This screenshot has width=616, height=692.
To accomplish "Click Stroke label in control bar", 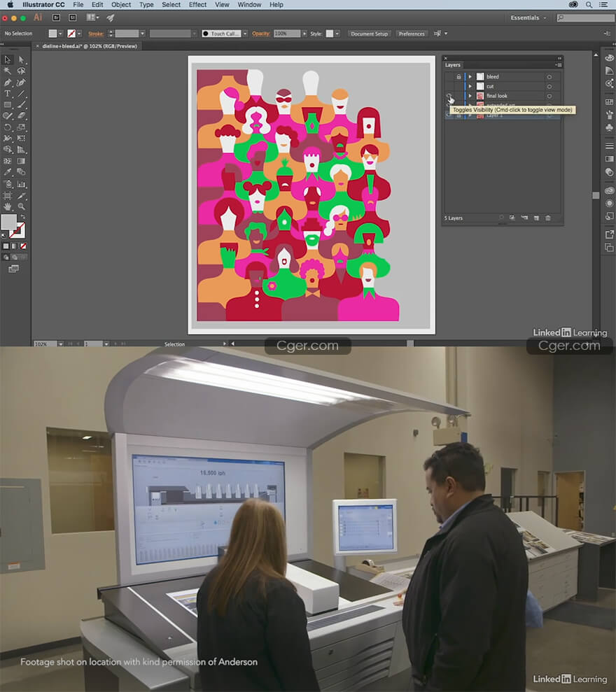I will click(x=96, y=34).
